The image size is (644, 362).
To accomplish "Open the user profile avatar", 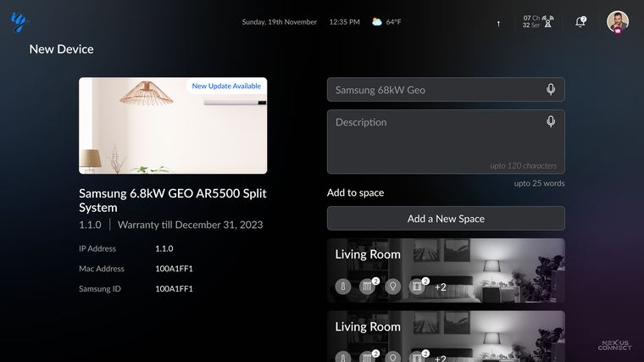I will [617, 21].
